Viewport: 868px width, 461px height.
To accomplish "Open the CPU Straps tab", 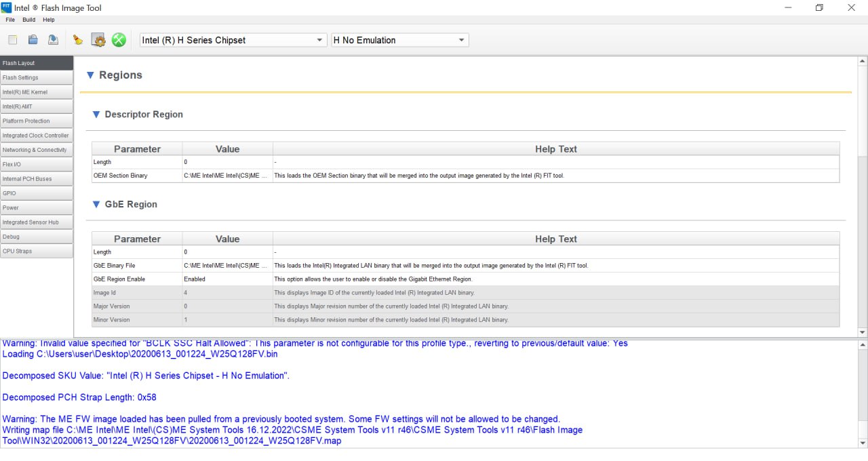I will (x=37, y=251).
